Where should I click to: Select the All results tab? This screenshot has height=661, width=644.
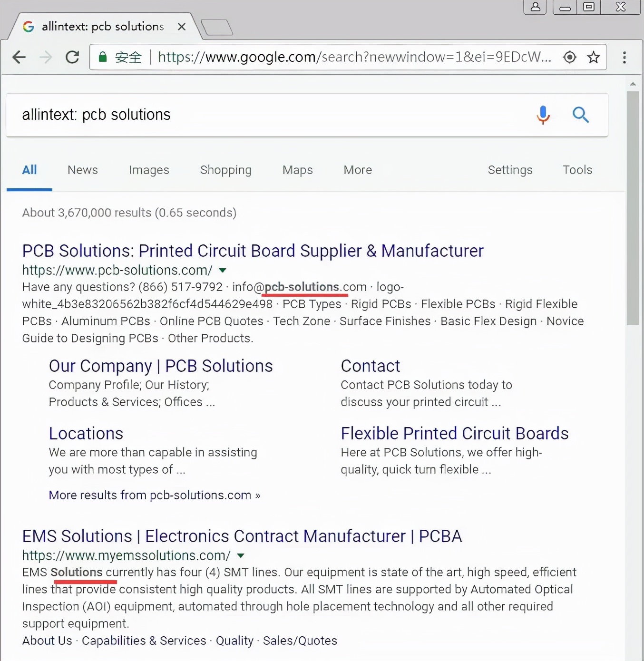[x=29, y=170]
